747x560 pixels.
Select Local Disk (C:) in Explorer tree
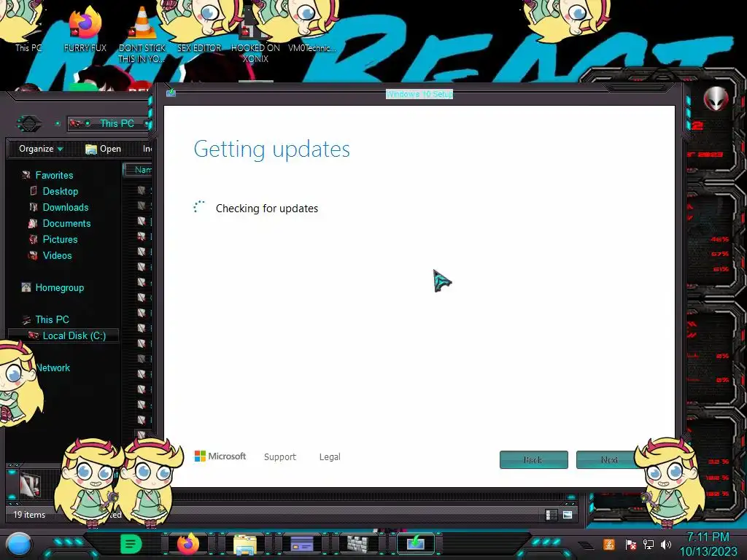(x=74, y=335)
